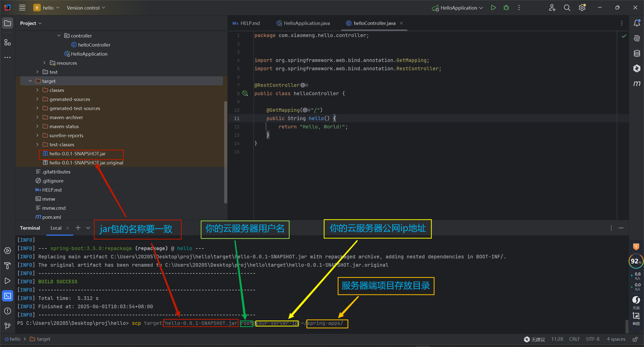Click Search Everywhere magnifier icon
The width and height of the screenshot is (644, 347).
tap(567, 8)
